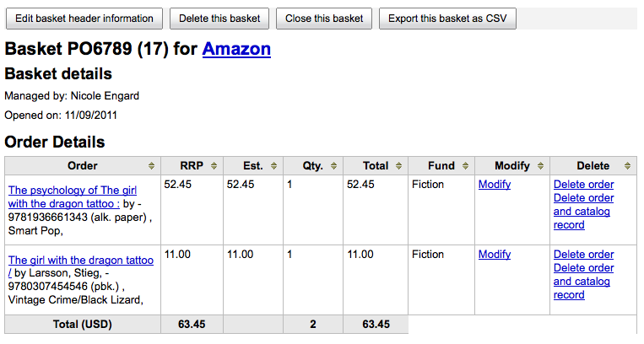Close this basket

[324, 19]
